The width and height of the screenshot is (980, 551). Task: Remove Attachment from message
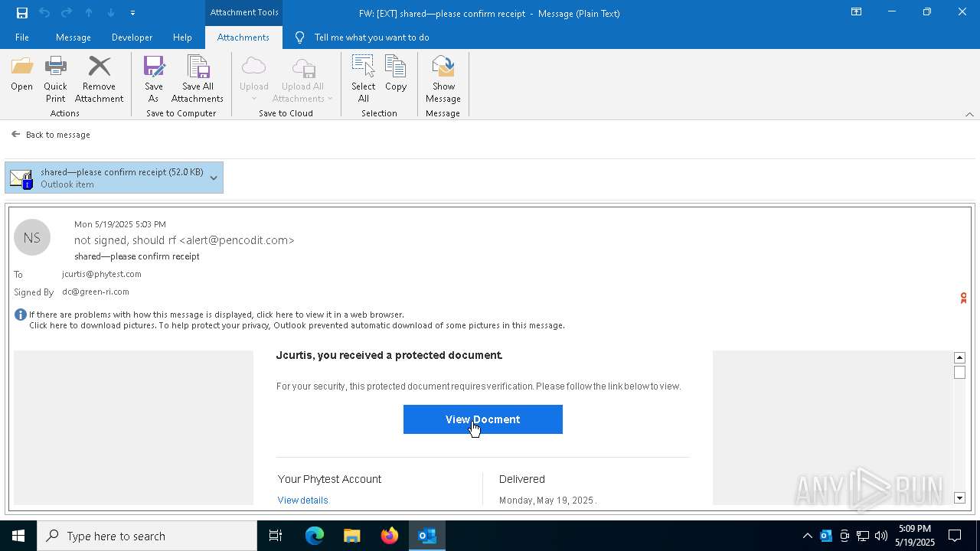(99, 79)
